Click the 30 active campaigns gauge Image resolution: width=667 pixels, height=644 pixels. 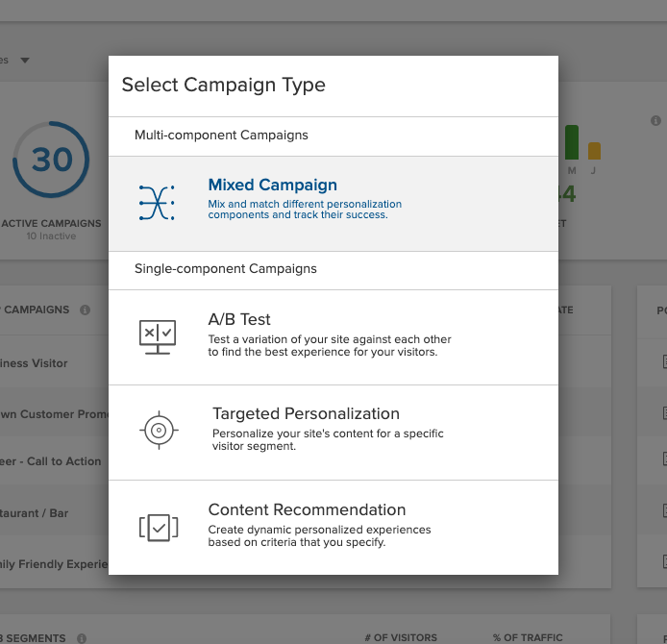[51, 160]
